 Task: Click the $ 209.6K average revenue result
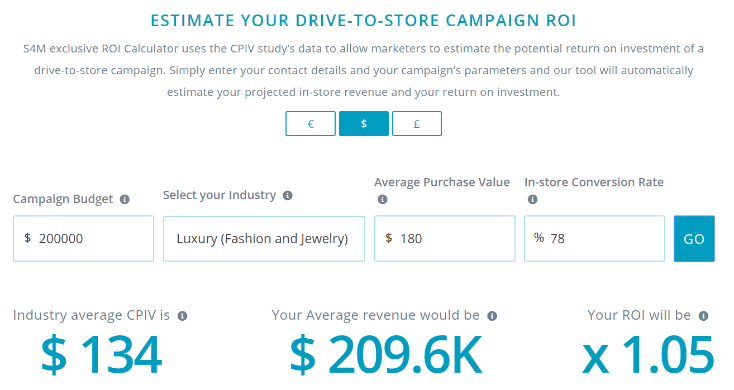click(x=386, y=355)
